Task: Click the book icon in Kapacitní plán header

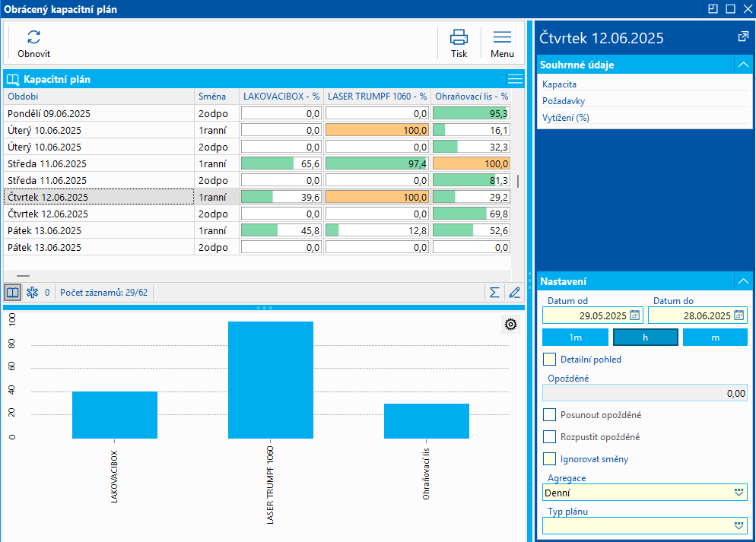Action: (x=13, y=80)
